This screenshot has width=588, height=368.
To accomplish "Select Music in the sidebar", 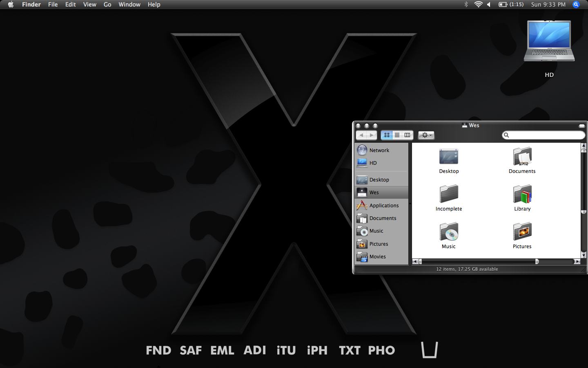I will click(381, 231).
